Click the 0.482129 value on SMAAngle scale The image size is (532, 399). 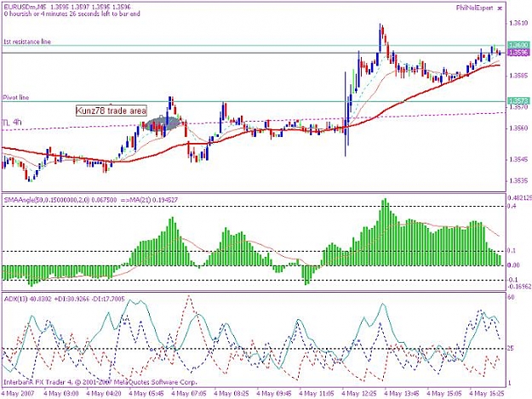[520, 197]
